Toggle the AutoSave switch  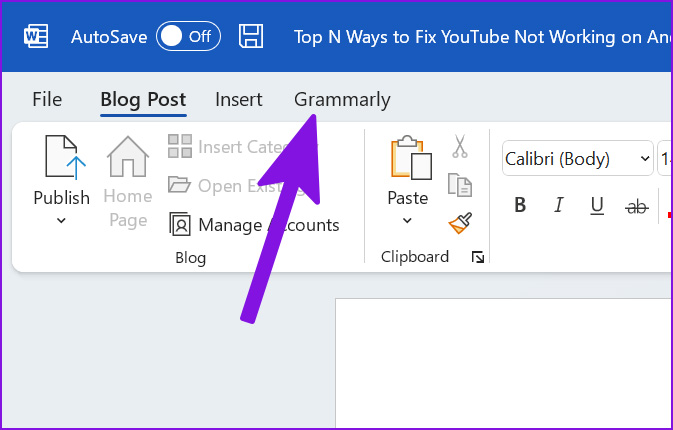click(188, 36)
